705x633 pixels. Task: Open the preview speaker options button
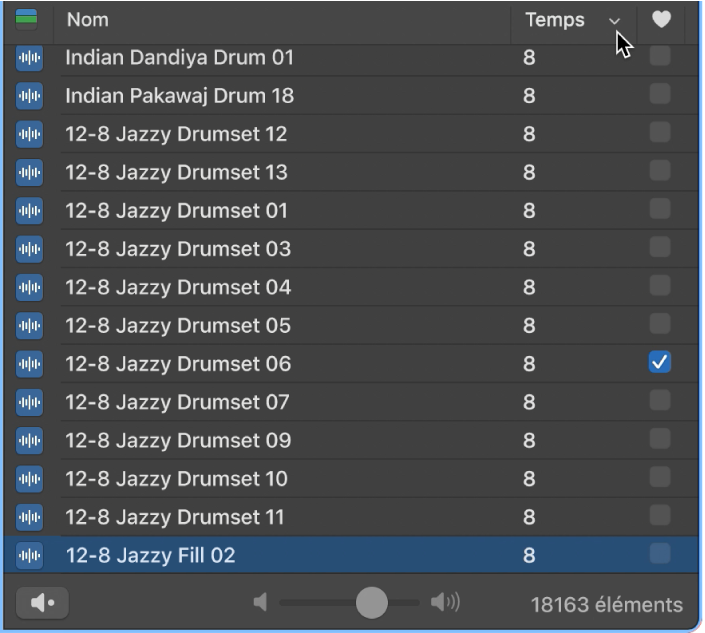click(42, 603)
